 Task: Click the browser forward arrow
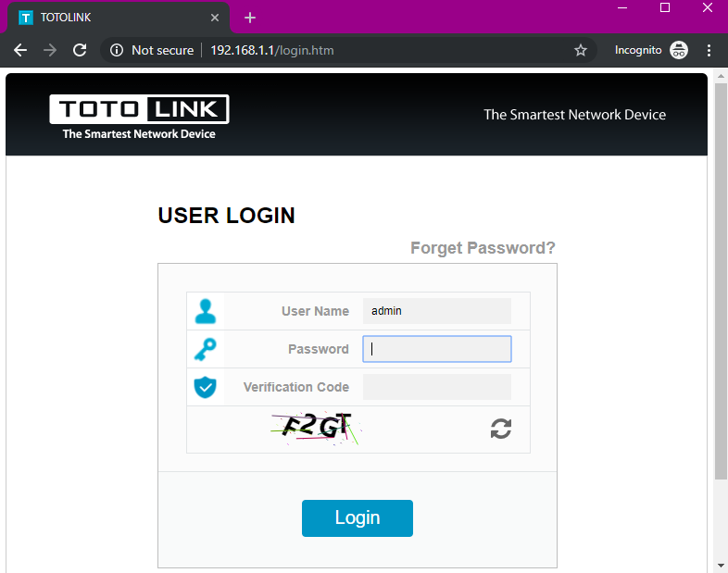[x=50, y=50]
